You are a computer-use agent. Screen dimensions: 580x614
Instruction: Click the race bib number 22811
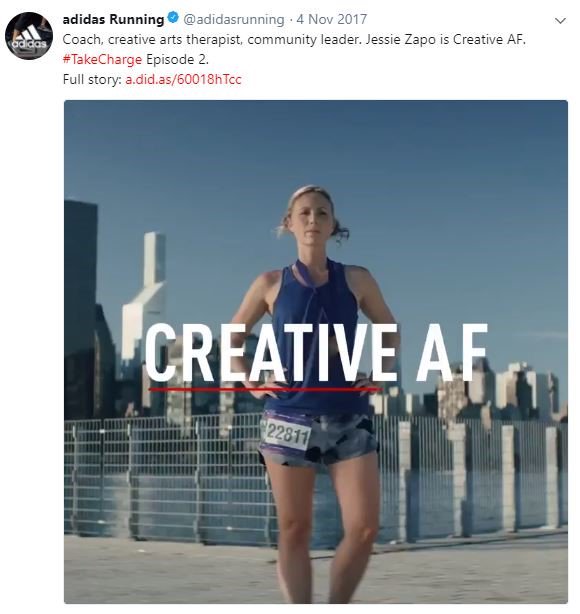[288, 434]
